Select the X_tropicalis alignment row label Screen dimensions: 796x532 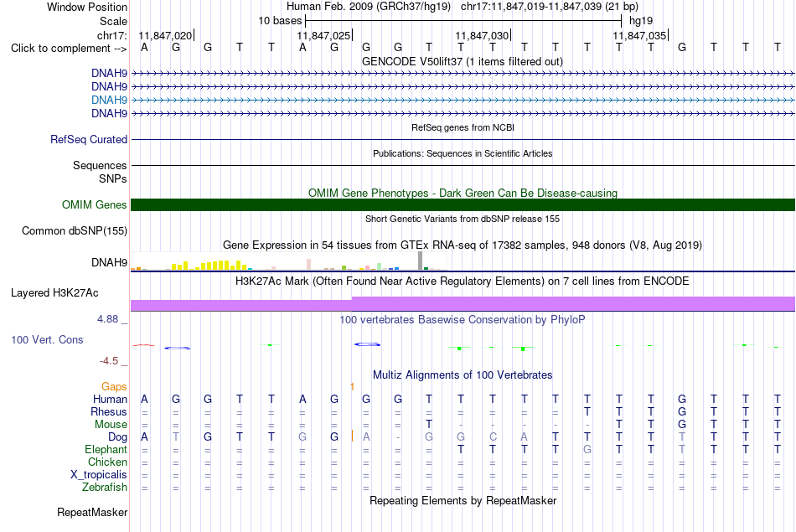click(x=99, y=475)
